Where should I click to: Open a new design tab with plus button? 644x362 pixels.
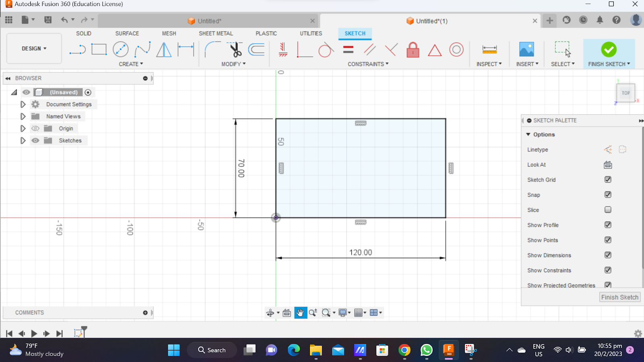coord(549,21)
